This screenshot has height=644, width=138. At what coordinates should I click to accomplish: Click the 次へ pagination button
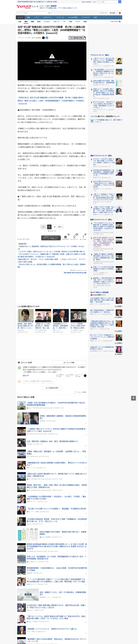(x=61, y=227)
